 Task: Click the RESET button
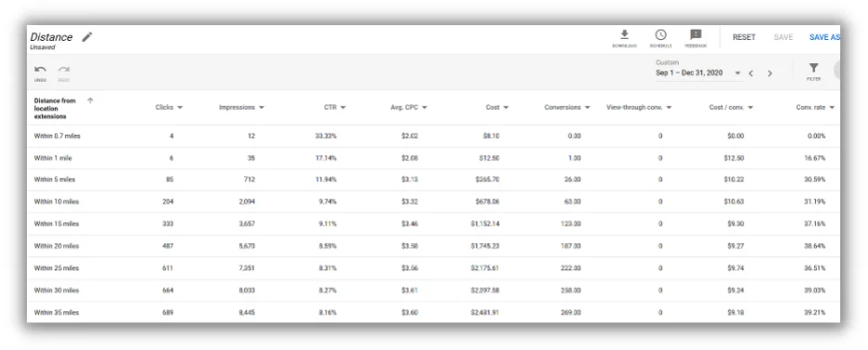(x=744, y=37)
